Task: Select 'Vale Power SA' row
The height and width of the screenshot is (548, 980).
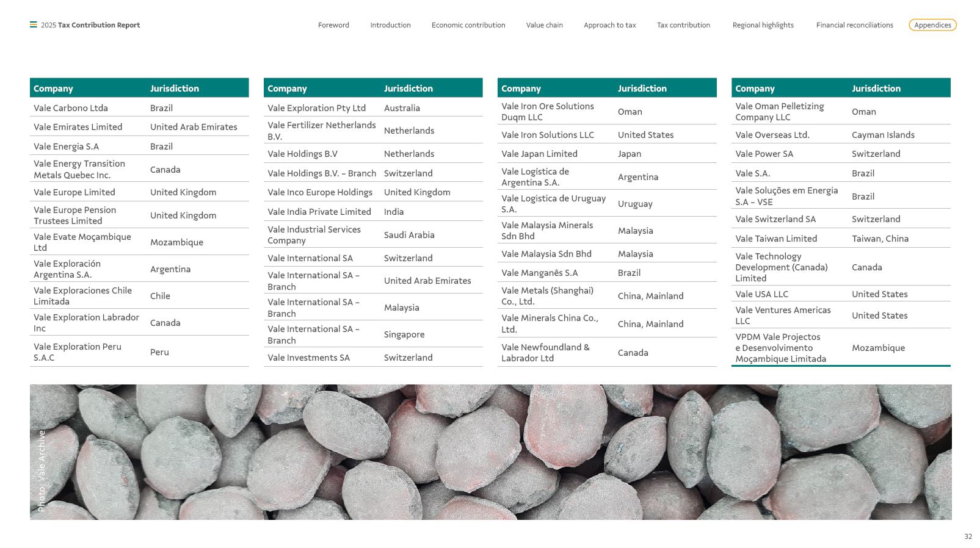Action: click(841, 154)
